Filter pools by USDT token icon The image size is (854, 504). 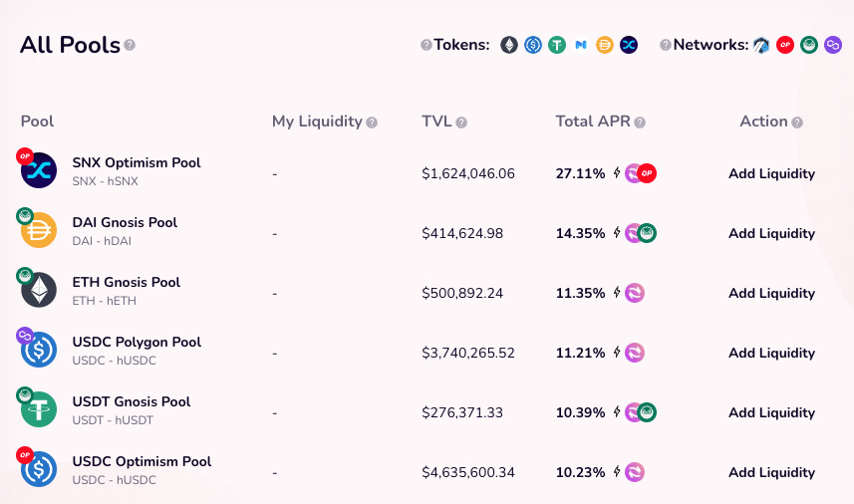tap(557, 45)
